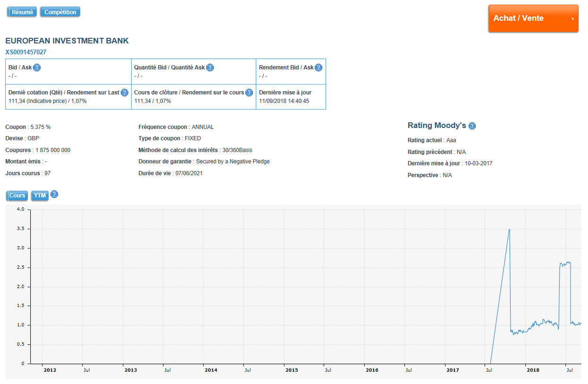The width and height of the screenshot is (588, 384).
Task: Switch to the Compétition tab
Action: coord(60,12)
